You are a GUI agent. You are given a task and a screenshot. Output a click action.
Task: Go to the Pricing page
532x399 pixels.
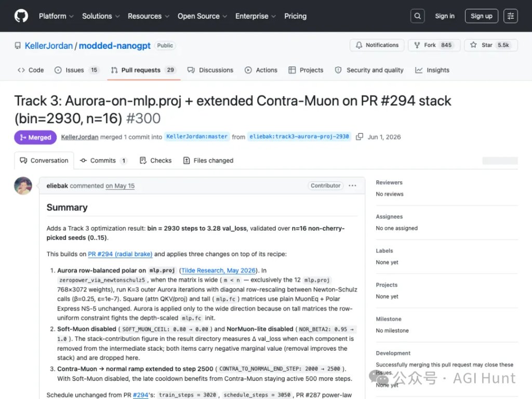click(x=295, y=16)
